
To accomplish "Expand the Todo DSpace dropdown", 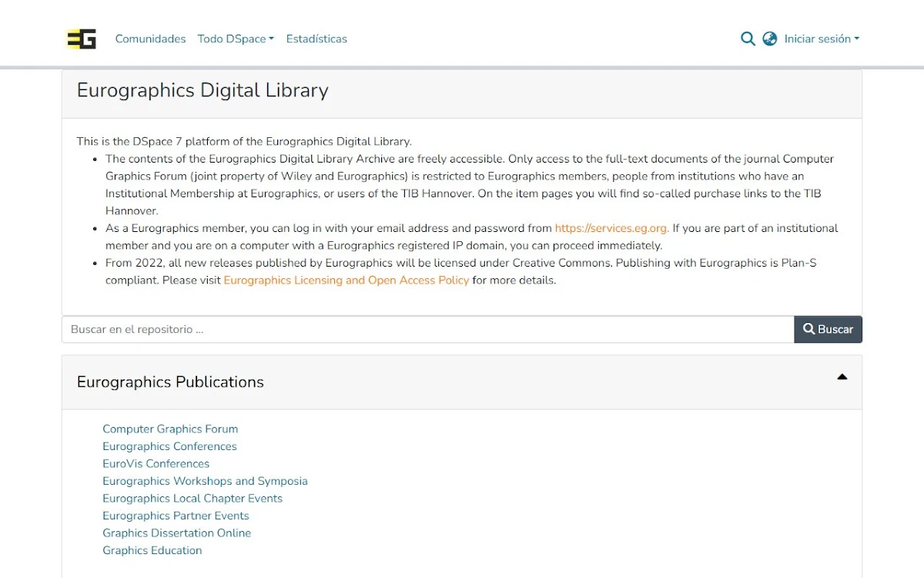I will [x=236, y=39].
